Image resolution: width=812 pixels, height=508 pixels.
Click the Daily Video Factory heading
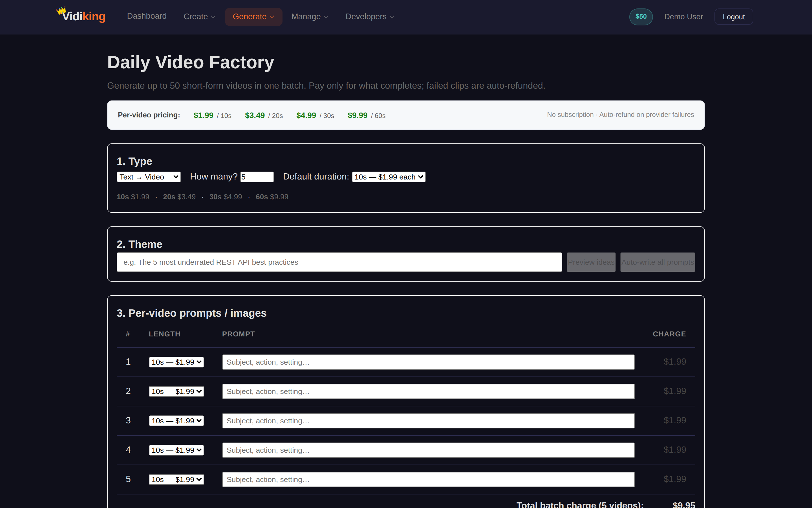(191, 62)
